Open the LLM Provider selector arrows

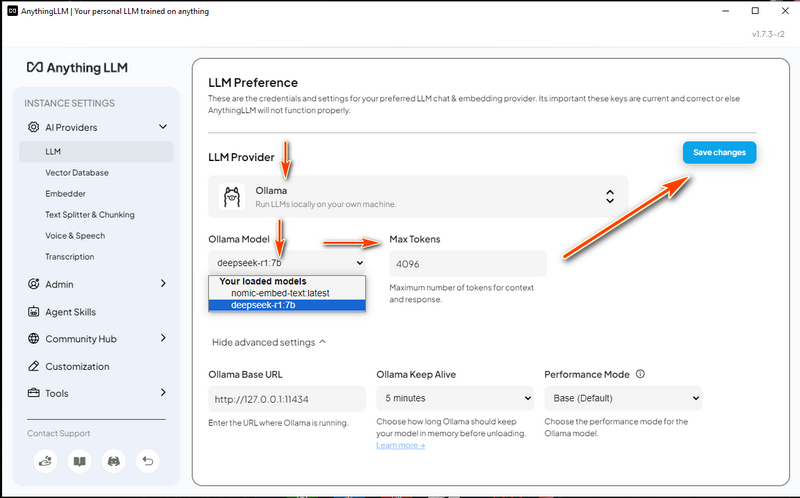(x=610, y=196)
